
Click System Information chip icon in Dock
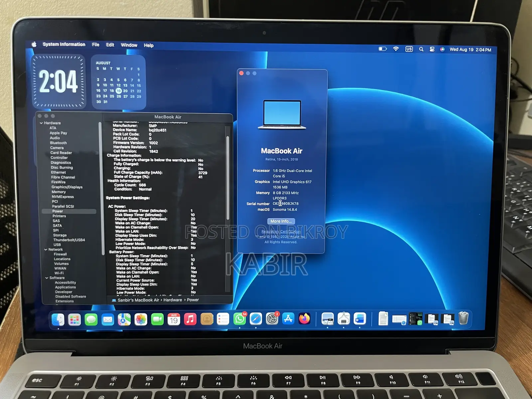coord(344,319)
